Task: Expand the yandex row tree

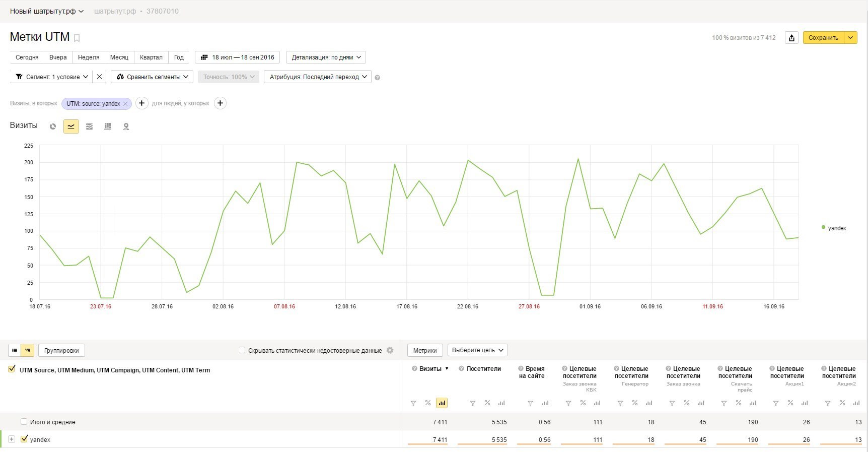Action: pos(12,439)
